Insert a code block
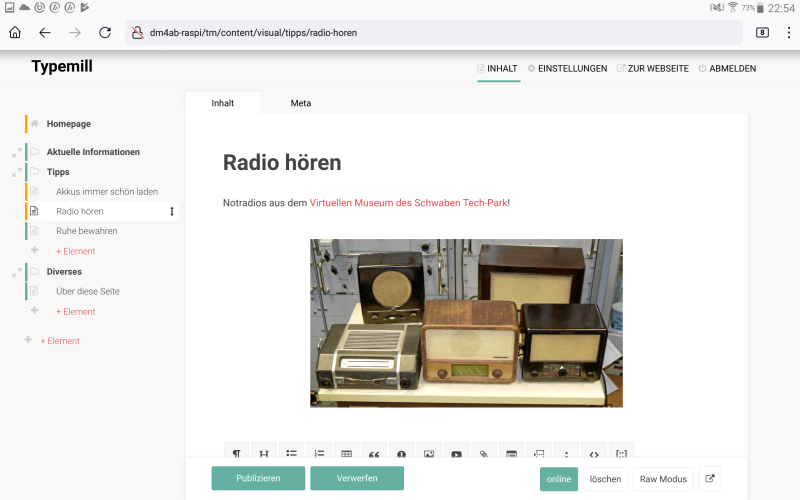800x500 pixels. tap(594, 452)
